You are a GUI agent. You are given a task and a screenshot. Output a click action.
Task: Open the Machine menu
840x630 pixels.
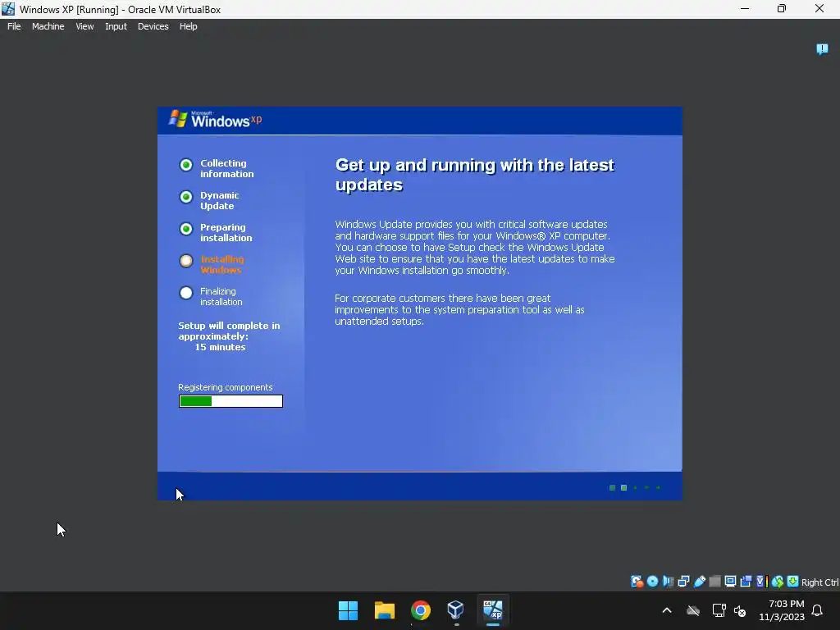[48, 26]
